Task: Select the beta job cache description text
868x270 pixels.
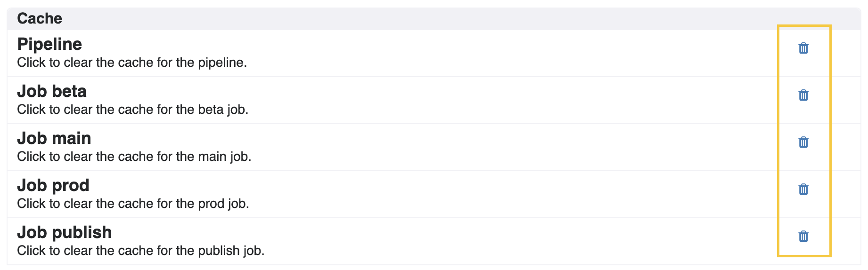Action: pos(133,110)
